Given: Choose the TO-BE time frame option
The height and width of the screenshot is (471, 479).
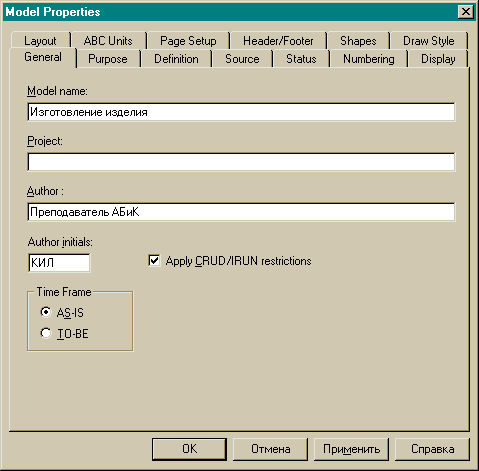Looking at the screenshot, I should click(46, 333).
